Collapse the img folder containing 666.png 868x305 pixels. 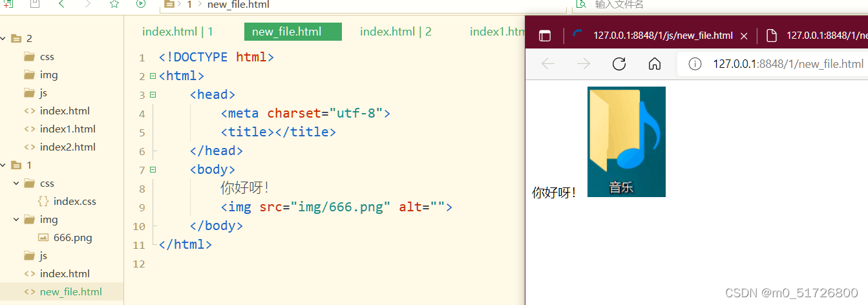[x=16, y=220]
